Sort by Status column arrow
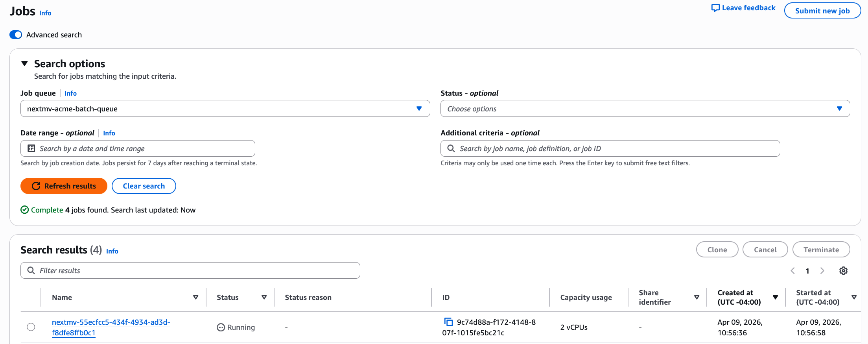This screenshot has width=868, height=344. click(264, 298)
